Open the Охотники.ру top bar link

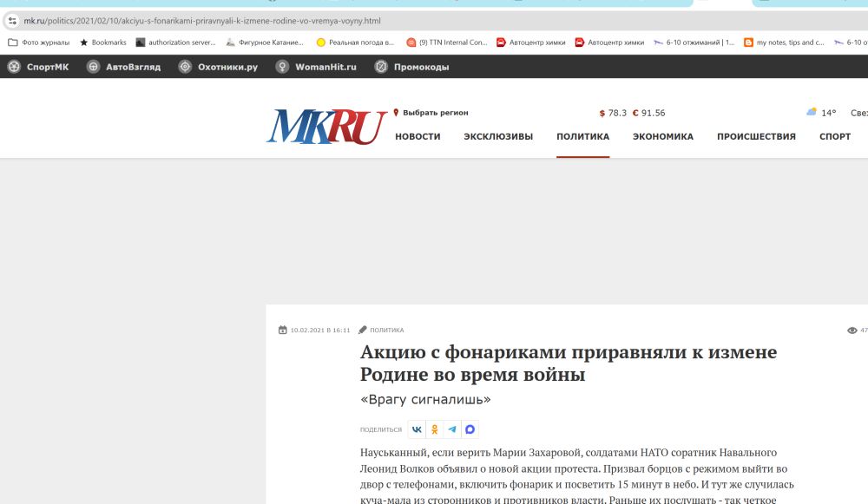click(x=217, y=67)
